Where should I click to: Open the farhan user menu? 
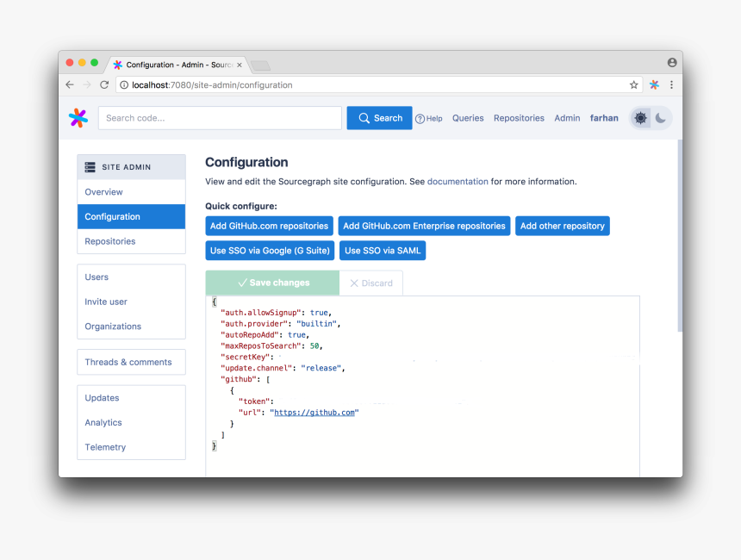[x=604, y=118]
